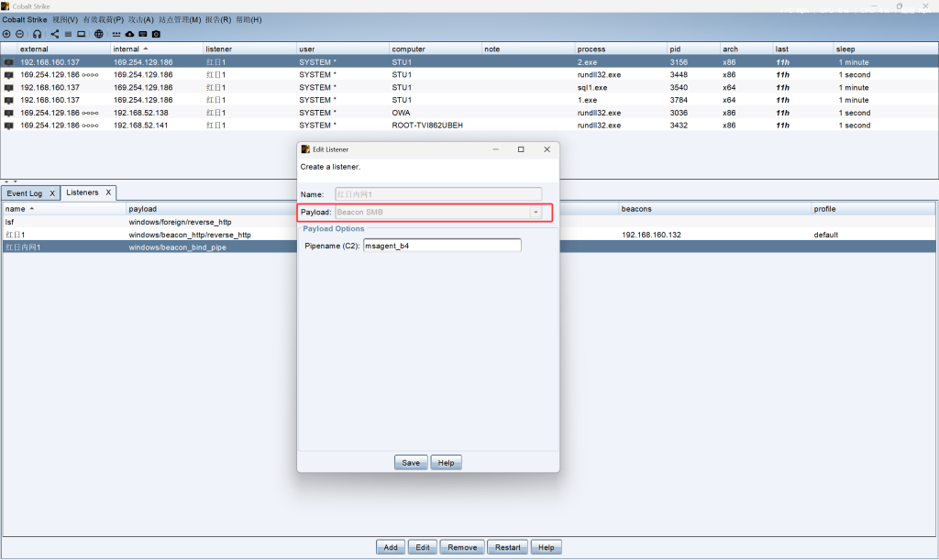Click the Edit Listener dialog title icon
This screenshot has height=560, width=939.
click(305, 149)
